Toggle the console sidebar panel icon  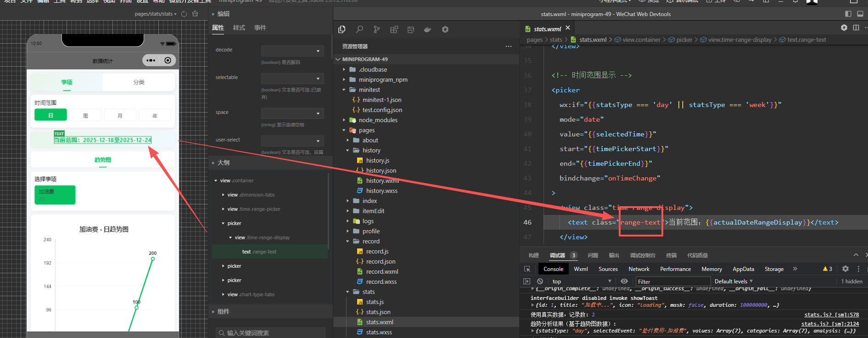tap(526, 282)
